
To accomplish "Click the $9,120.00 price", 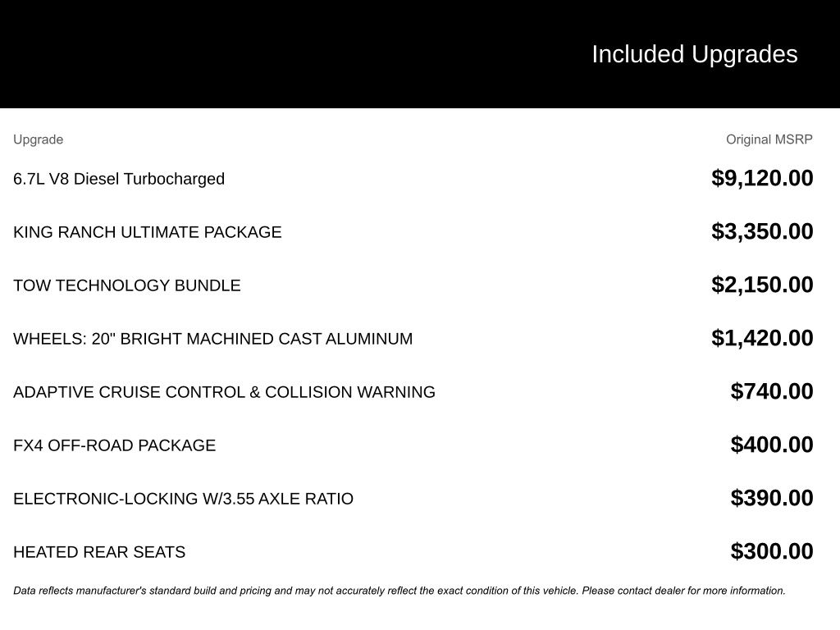I will [x=762, y=178].
